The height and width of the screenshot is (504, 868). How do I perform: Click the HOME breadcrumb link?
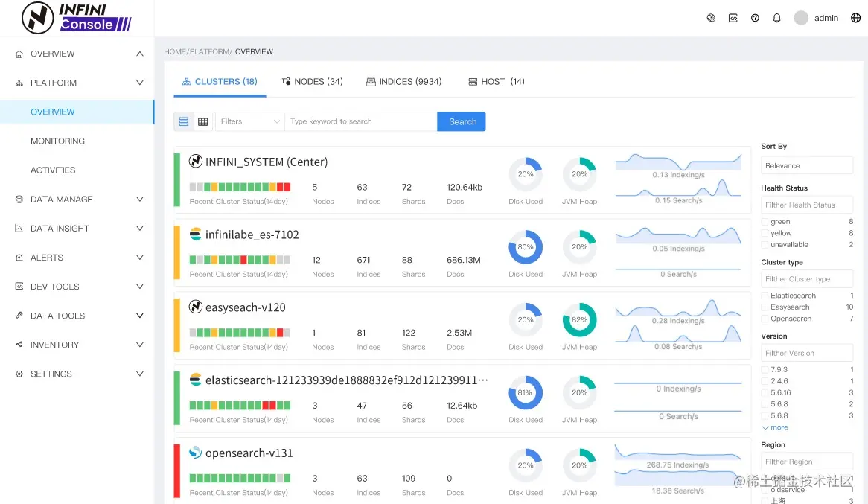pos(175,51)
